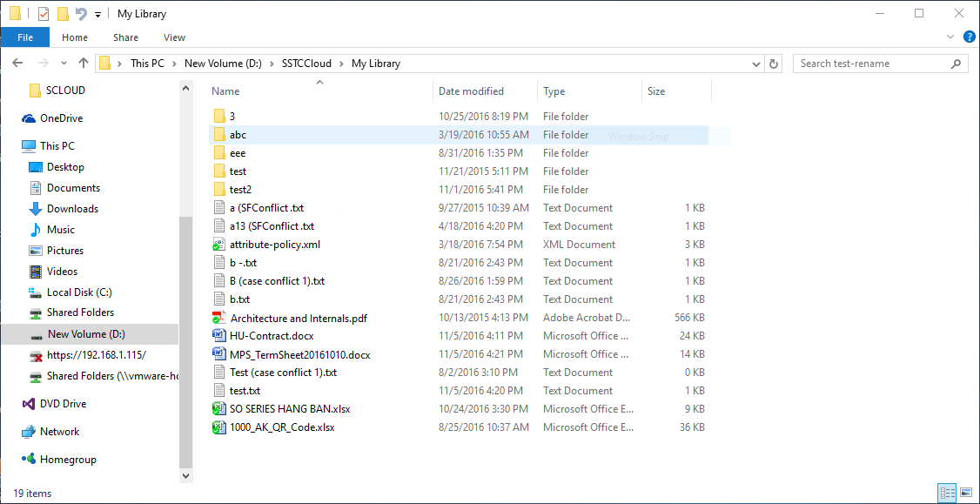Open recent locations dropdown arrow

[x=64, y=64]
